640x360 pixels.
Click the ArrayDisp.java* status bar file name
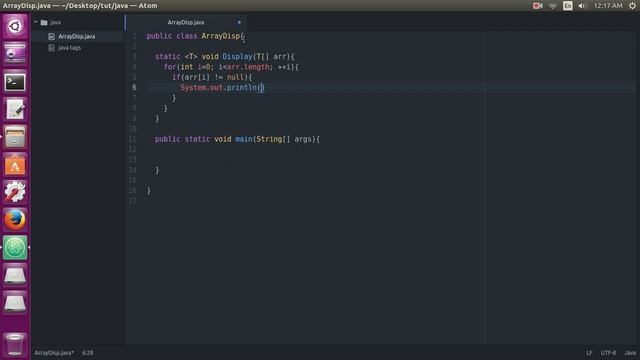54,353
